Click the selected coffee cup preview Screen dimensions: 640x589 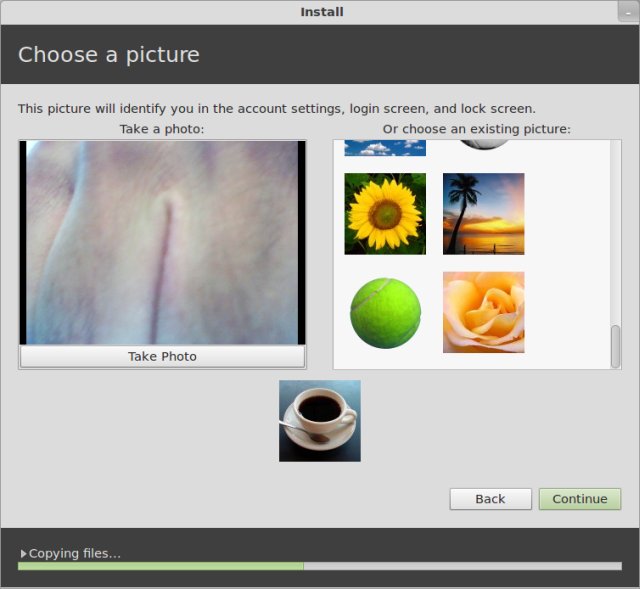click(x=320, y=421)
